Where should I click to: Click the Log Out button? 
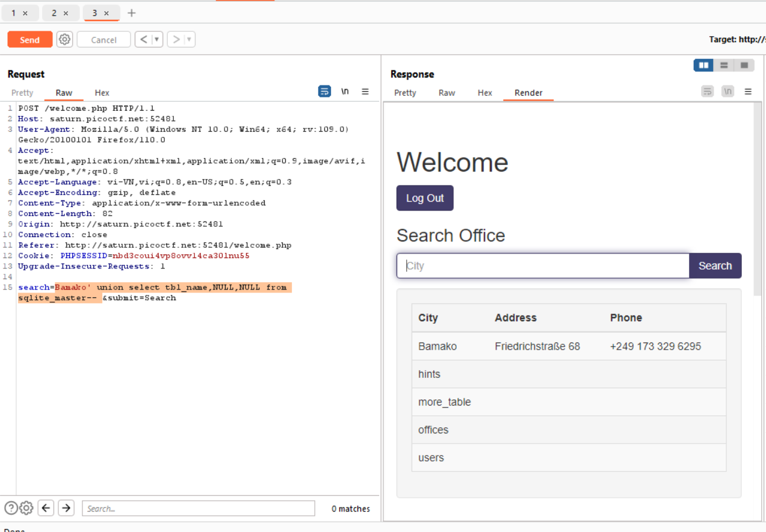click(x=425, y=198)
